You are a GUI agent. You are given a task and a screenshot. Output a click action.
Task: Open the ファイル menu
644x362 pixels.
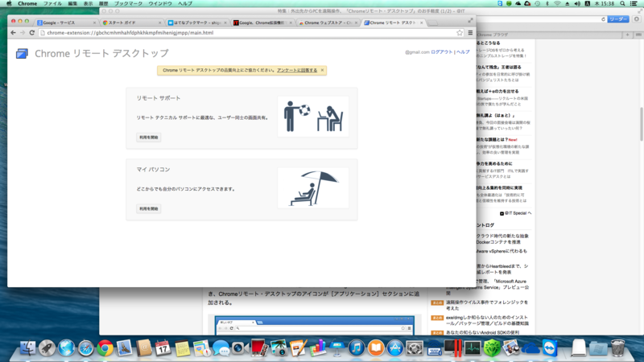coord(52,3)
